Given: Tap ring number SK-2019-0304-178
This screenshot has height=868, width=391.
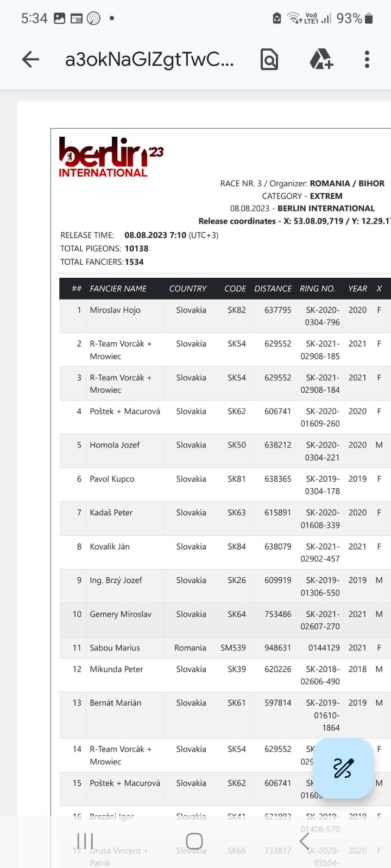Looking at the screenshot, I should click(322, 485).
